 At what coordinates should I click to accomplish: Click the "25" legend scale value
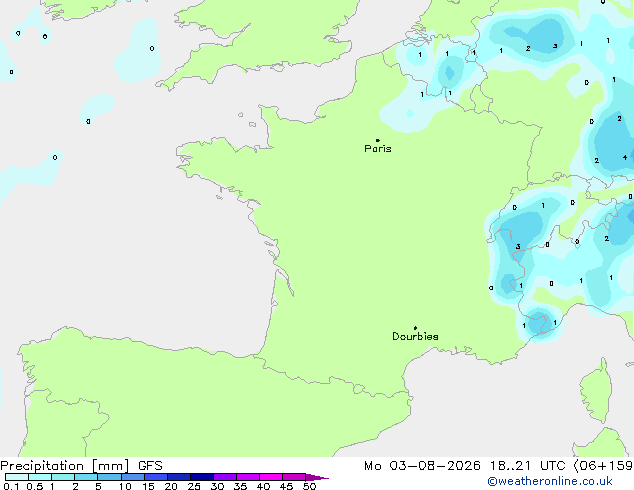pos(194,486)
